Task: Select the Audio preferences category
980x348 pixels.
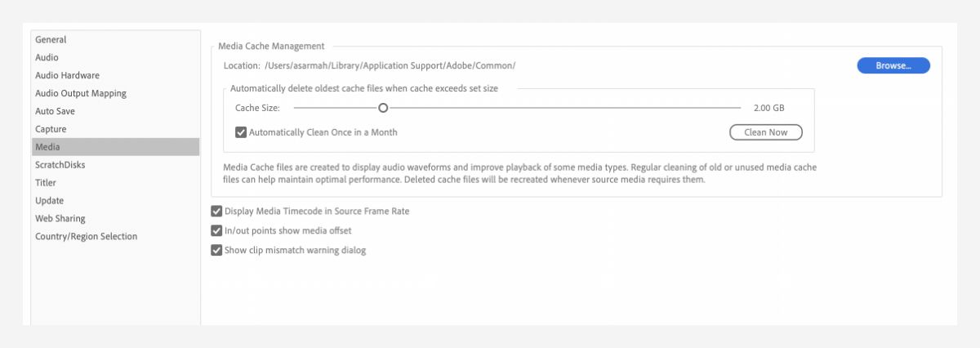Action: pyautogui.click(x=47, y=58)
